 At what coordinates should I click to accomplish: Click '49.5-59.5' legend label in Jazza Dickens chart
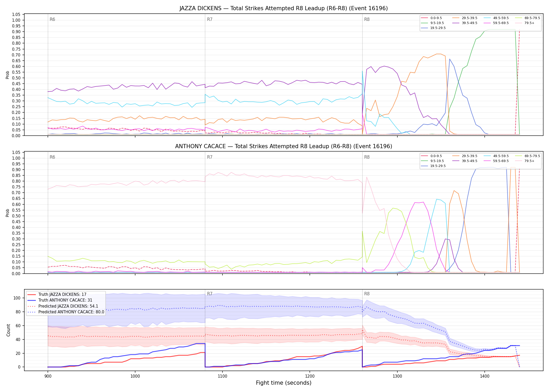point(501,18)
